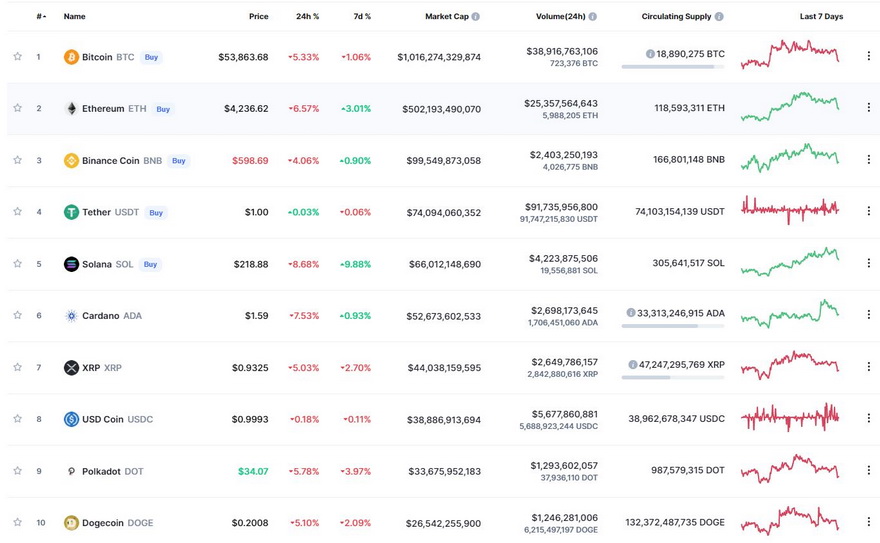Open Solana's Last 7 Days sparkline chart
880x543 pixels.
pyautogui.click(x=790, y=263)
